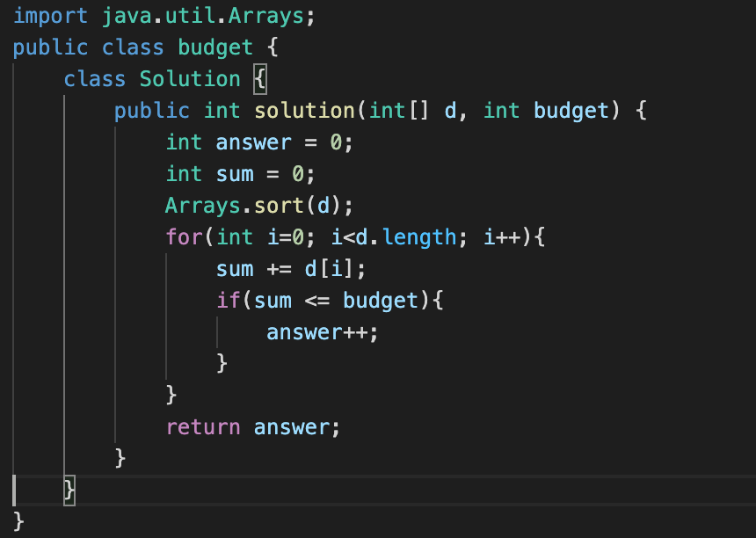Click the 'import' keyword on the first line
756x538 pixels.
[x=50, y=17]
